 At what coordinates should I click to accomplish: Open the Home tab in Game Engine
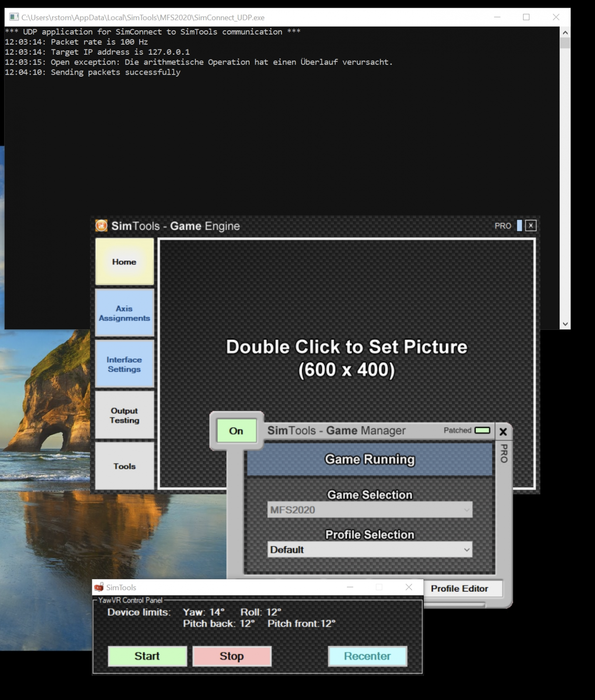tap(125, 262)
